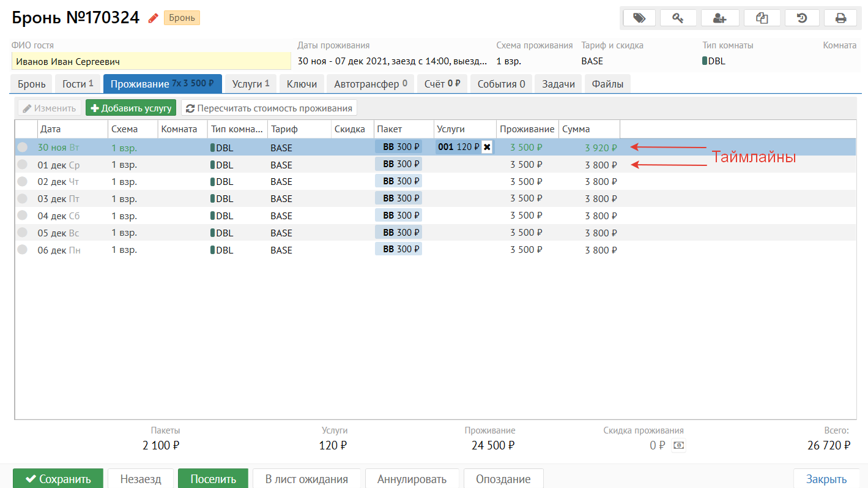
Task: Select the round marker for 01 дек row
Action: 23,165
